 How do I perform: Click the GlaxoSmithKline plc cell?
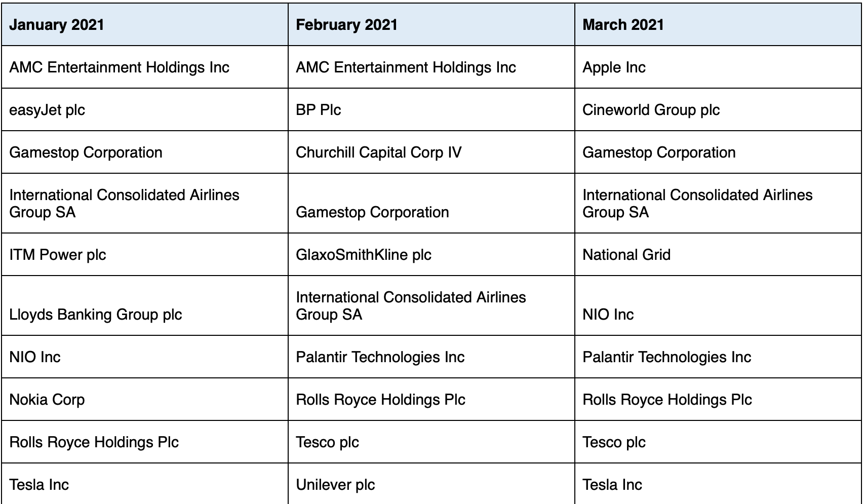pyautogui.click(x=431, y=255)
